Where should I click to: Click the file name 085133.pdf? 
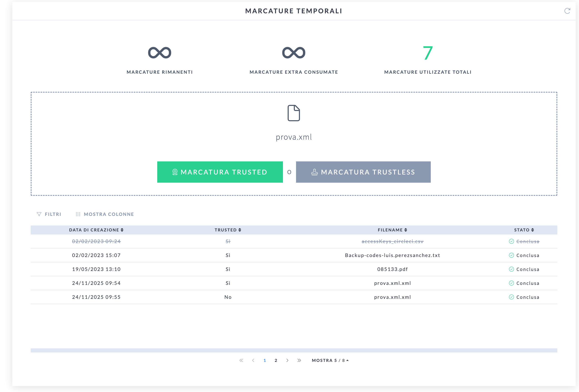[392, 269]
